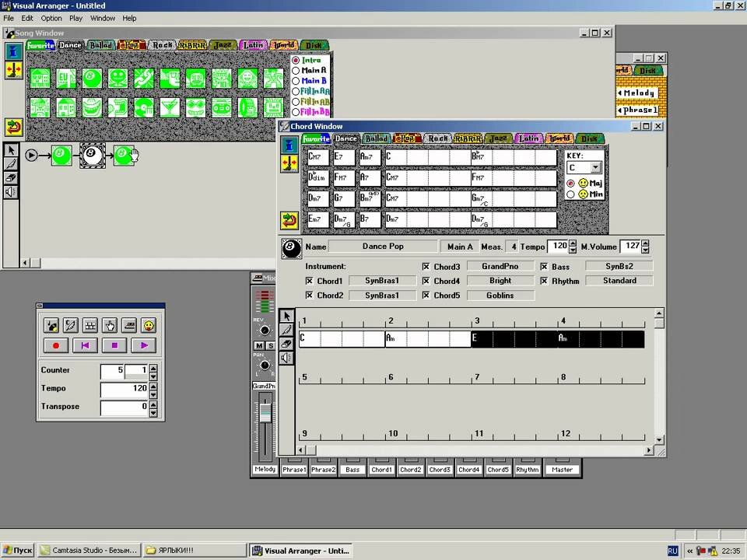The width and height of the screenshot is (747, 560).
Task: Select the eraser tool in Song Window
Action: tap(11, 178)
